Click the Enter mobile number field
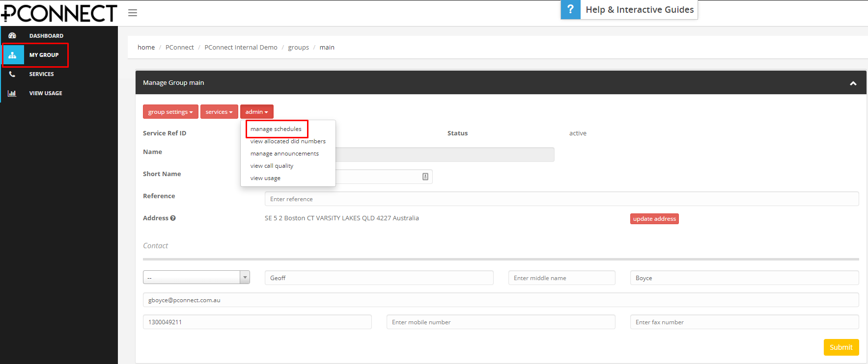Image resolution: width=868 pixels, height=364 pixels. pos(501,322)
